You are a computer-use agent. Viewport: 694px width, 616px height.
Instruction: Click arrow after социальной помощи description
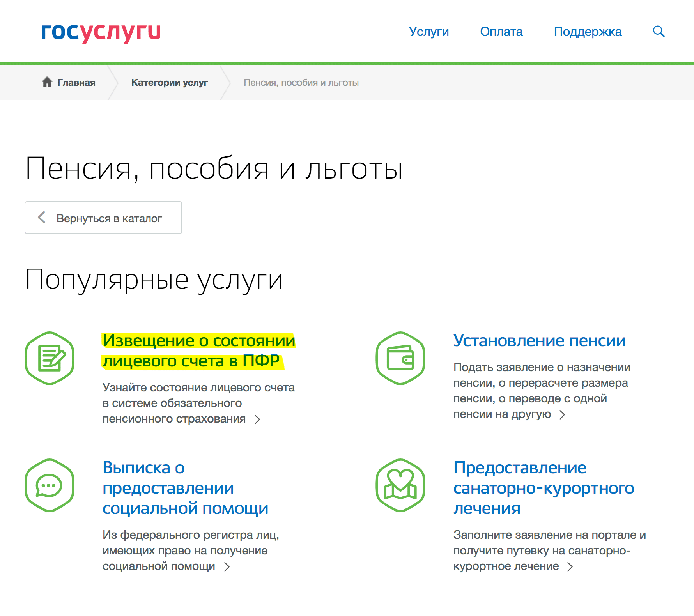click(x=227, y=566)
